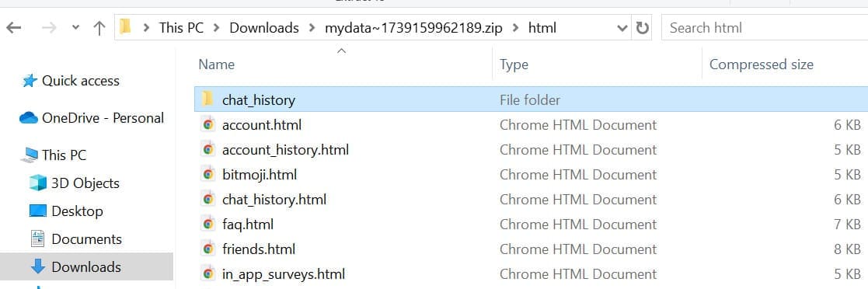Screen dimensions: 868x289
Task: Open Quick access in navigation pane
Action: pyautogui.click(x=80, y=81)
